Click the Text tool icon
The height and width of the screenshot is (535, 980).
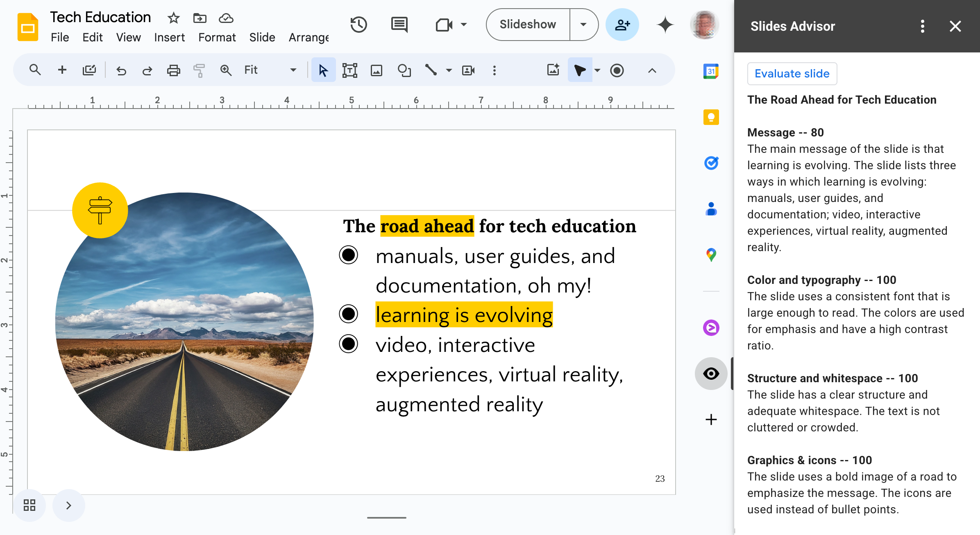point(349,70)
